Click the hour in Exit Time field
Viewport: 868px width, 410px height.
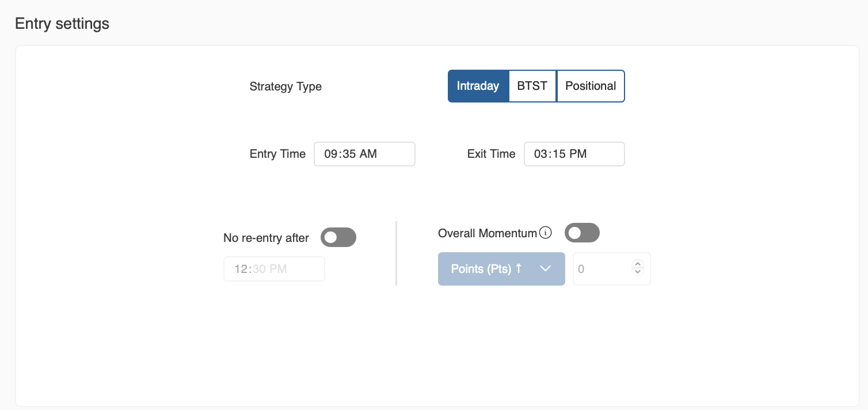tap(540, 154)
